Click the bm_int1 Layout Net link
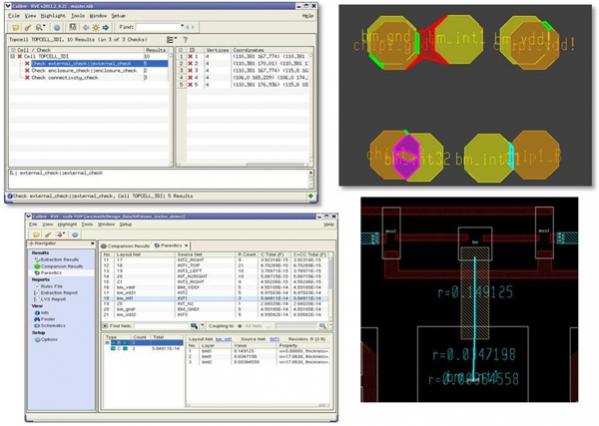 223,339
